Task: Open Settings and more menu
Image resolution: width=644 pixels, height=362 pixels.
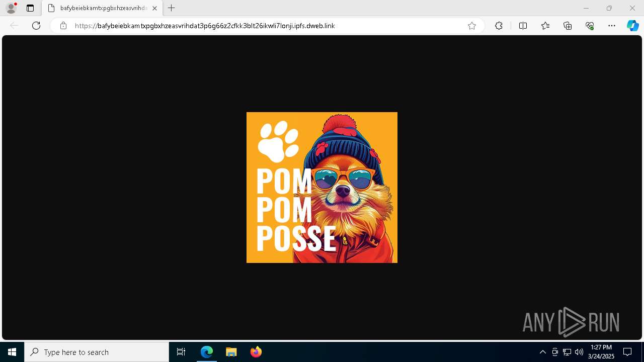Action: pos(612,26)
